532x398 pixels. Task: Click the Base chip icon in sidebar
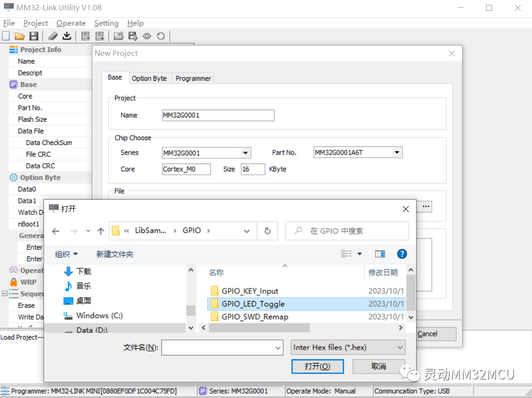coord(13,85)
